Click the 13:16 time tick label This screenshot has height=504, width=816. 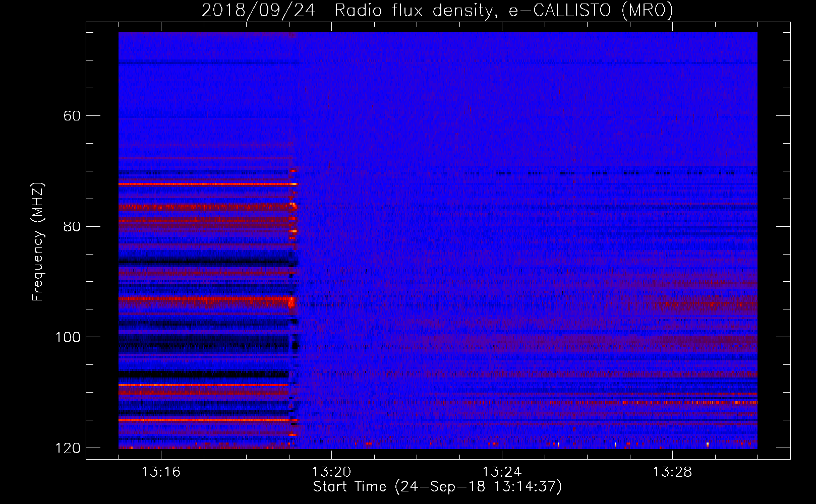pyautogui.click(x=161, y=472)
